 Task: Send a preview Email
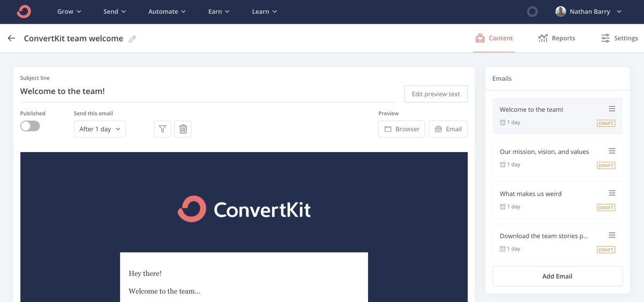(448, 129)
